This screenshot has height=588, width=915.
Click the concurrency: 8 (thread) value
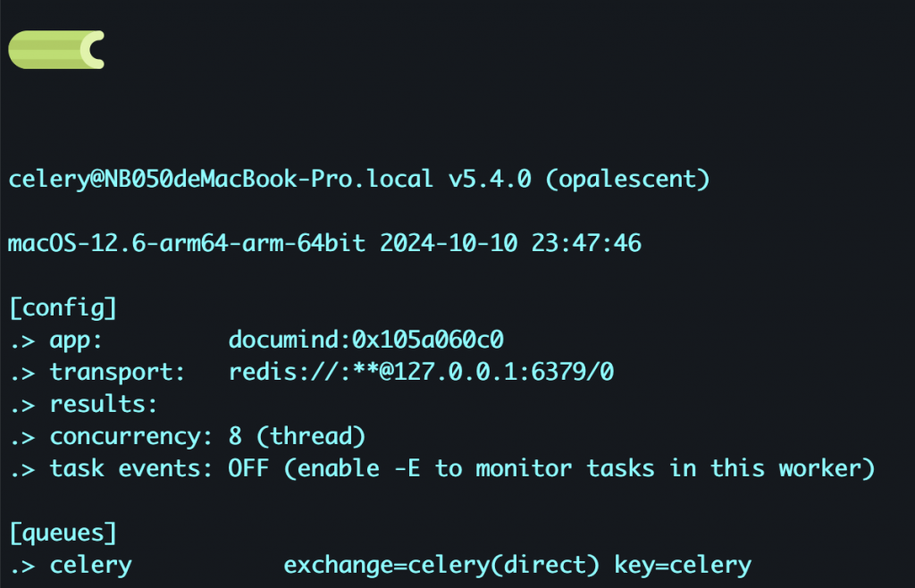pos(298,437)
